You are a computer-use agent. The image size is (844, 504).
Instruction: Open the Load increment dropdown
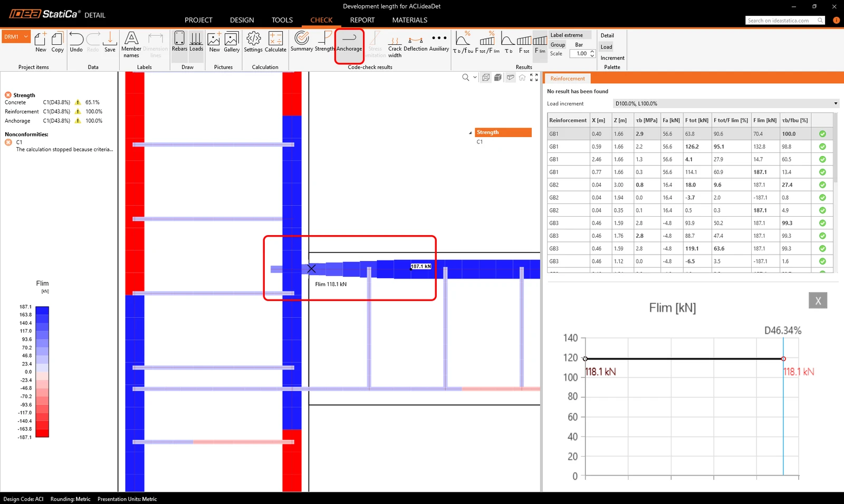point(726,104)
